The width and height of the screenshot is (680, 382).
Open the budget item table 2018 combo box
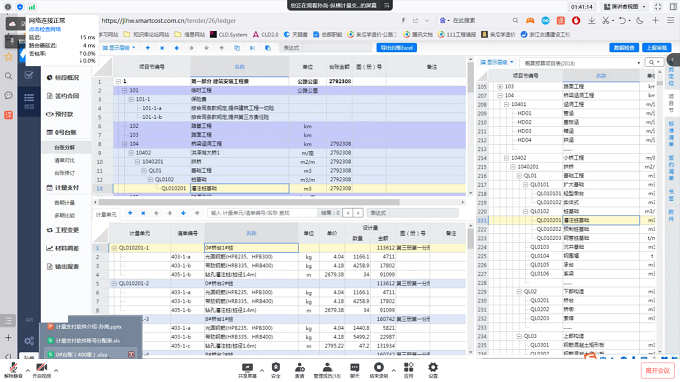click(581, 63)
